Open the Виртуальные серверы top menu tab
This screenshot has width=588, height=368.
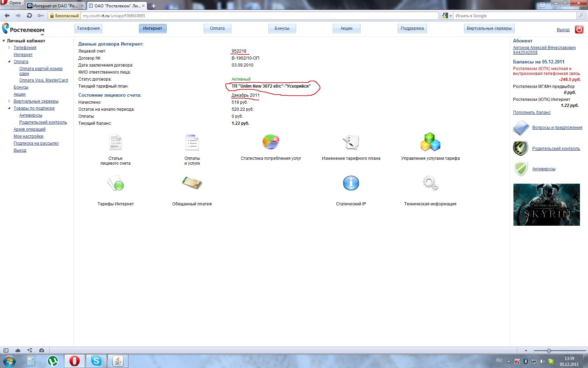pyautogui.click(x=489, y=28)
